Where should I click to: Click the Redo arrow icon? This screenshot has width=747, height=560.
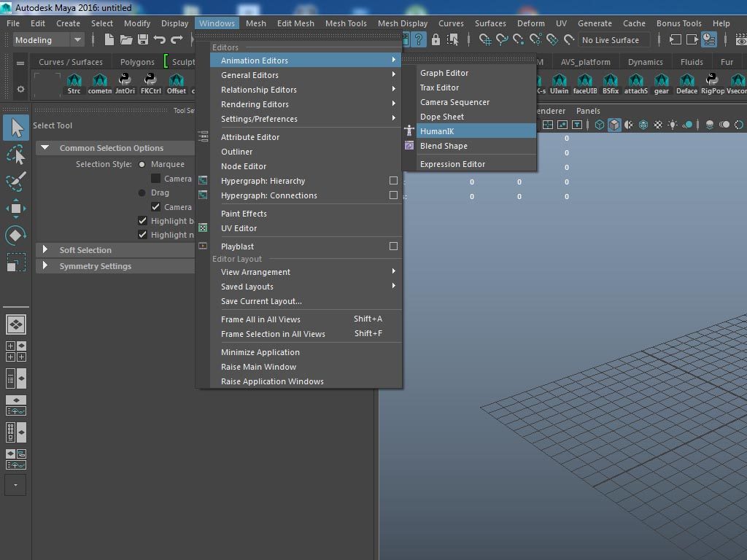[177, 39]
